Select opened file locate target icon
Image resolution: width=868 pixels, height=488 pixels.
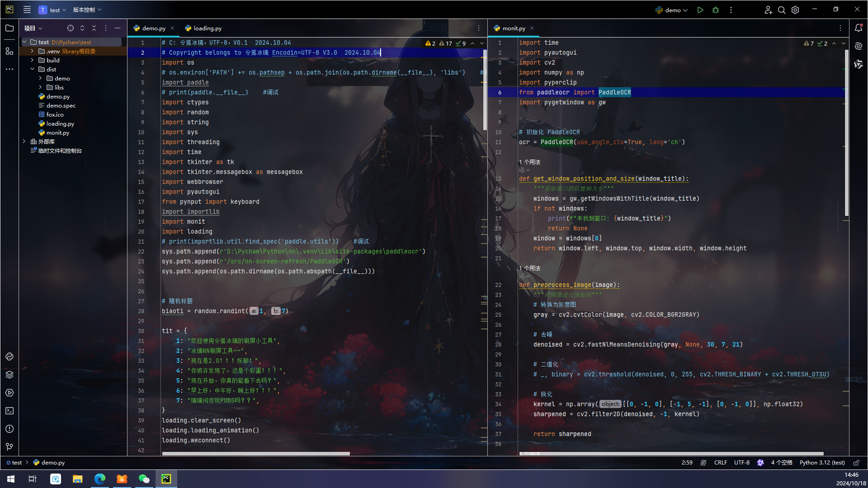[x=71, y=28]
